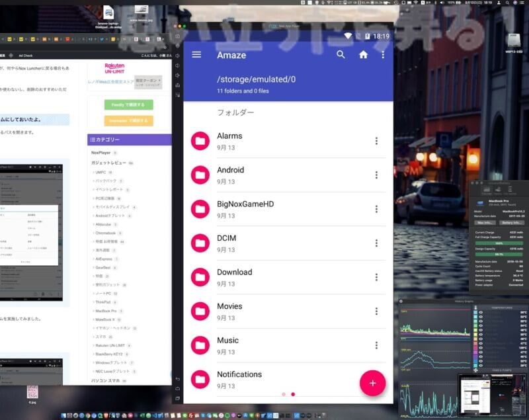Click Nox sidebar recent apps icon

(177, 398)
